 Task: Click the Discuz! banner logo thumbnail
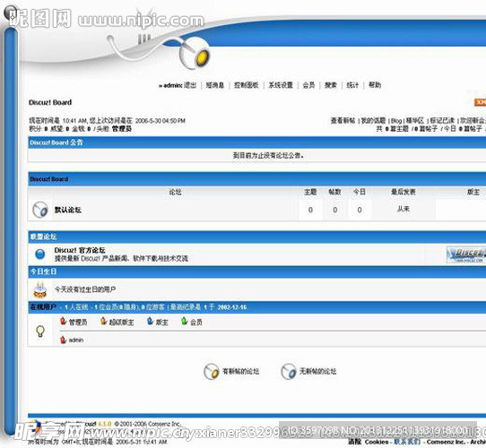click(466, 254)
